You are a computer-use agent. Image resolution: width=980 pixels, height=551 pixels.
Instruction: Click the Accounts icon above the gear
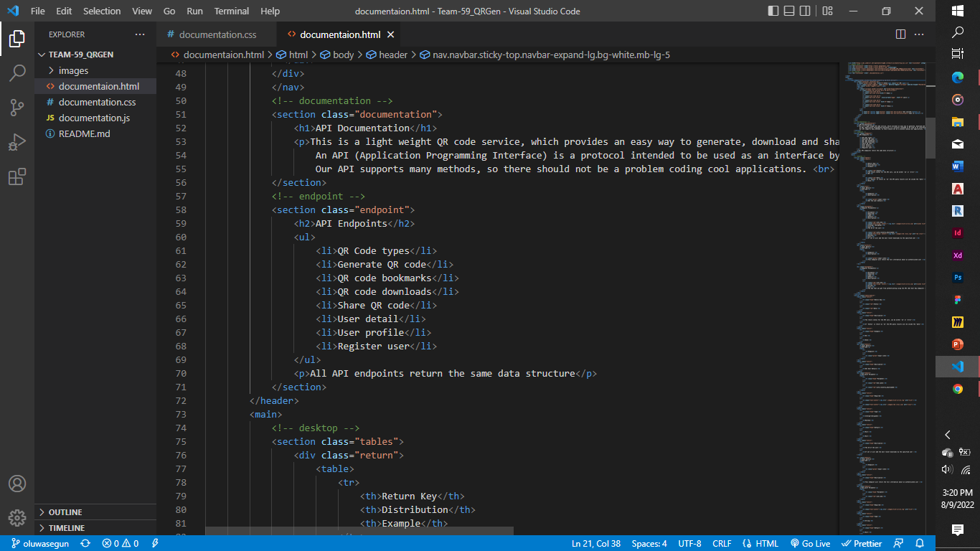pos(17,484)
